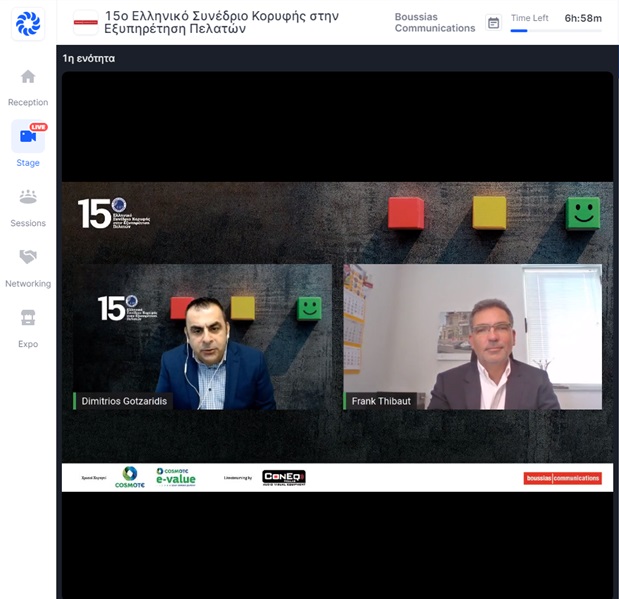619x599 pixels.
Task: Click the boussias communications red logo
Action: point(563,478)
